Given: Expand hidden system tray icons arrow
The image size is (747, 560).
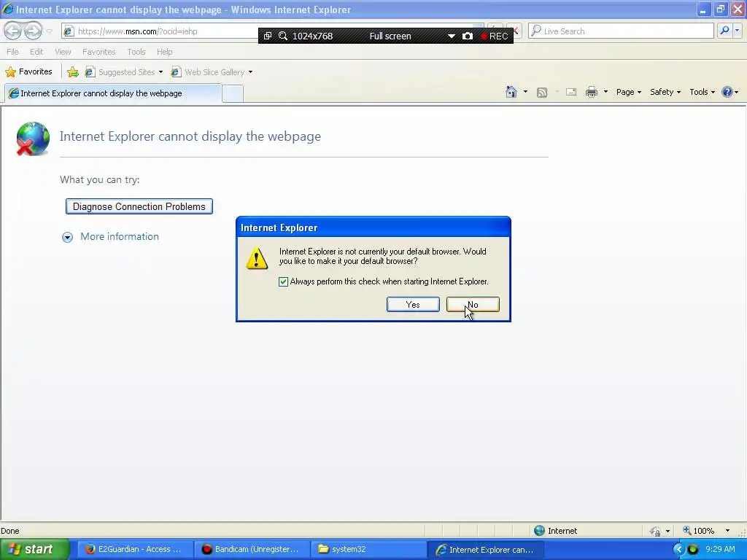Looking at the screenshot, I should coord(678,550).
